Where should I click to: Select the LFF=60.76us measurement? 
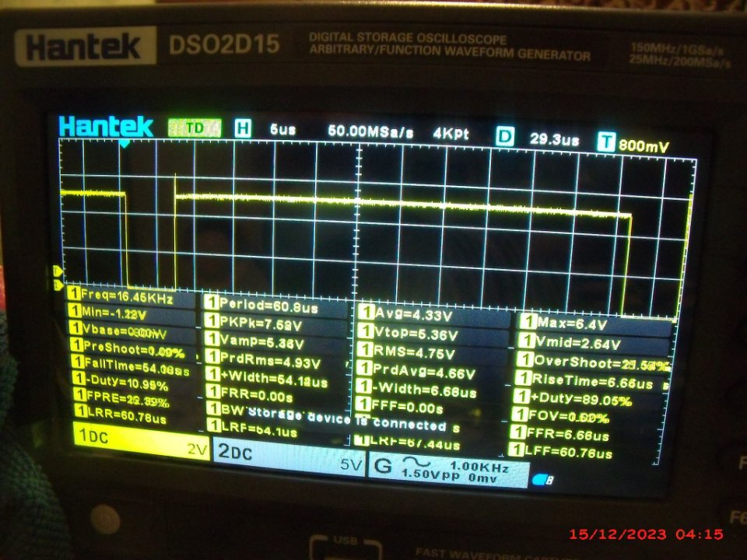click(560, 451)
